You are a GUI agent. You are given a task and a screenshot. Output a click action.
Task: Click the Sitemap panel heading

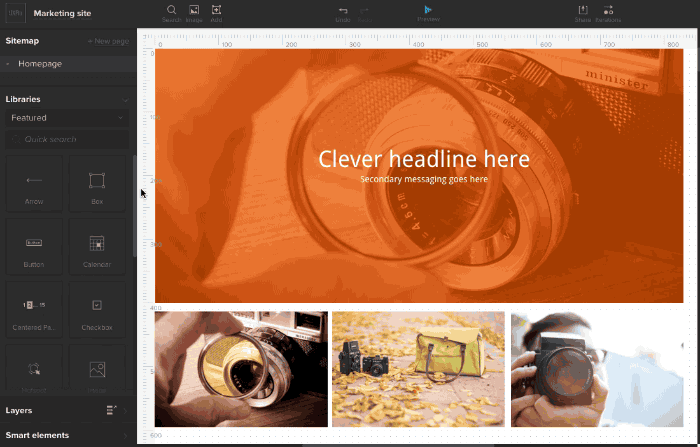click(22, 41)
